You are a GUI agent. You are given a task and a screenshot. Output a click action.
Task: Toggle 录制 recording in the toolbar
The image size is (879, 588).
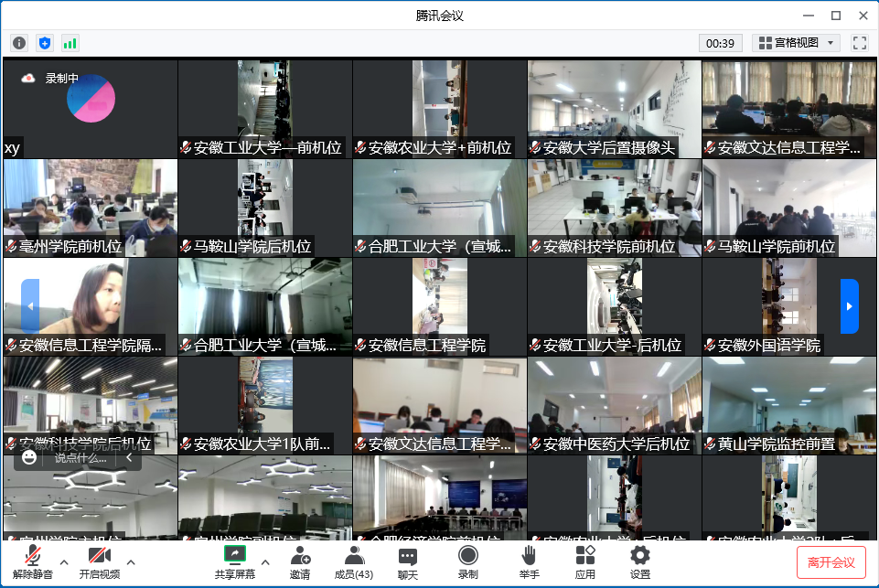tap(468, 562)
